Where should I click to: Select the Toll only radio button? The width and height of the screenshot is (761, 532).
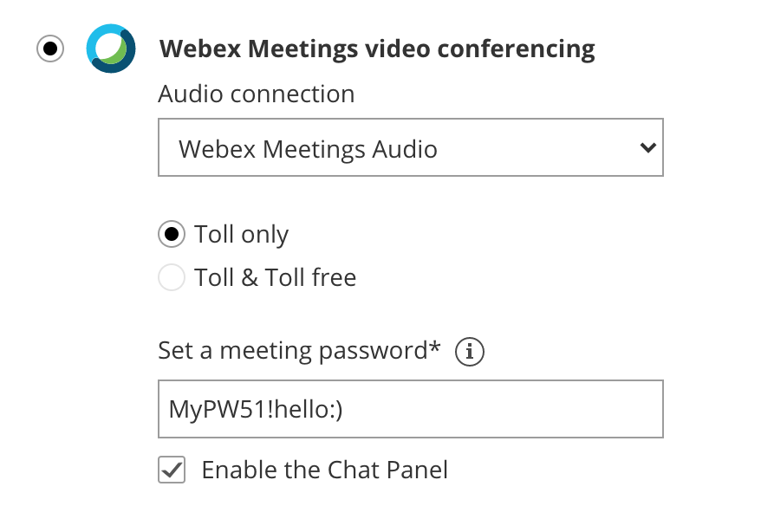coord(172,234)
